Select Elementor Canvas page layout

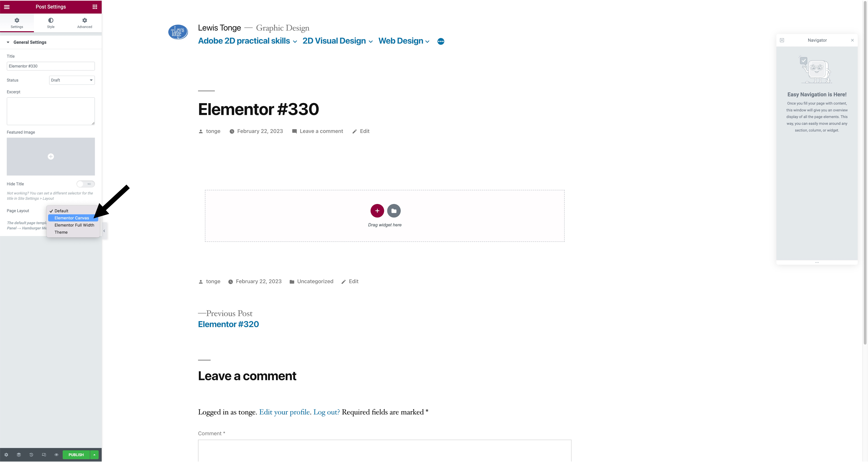(72, 218)
